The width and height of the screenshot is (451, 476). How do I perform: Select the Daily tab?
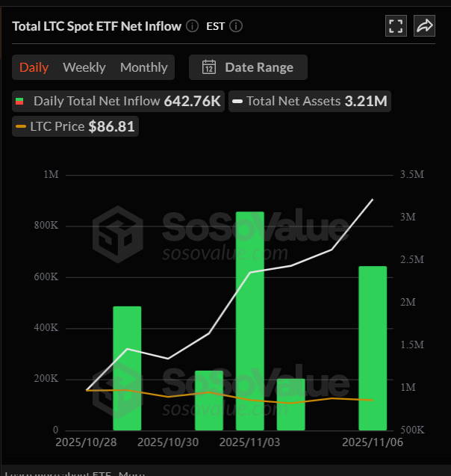click(34, 67)
